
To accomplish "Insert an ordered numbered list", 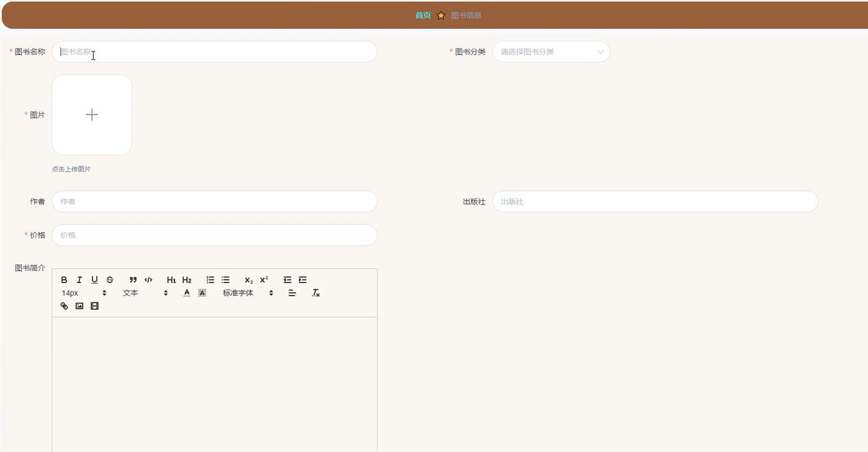I will (210, 280).
